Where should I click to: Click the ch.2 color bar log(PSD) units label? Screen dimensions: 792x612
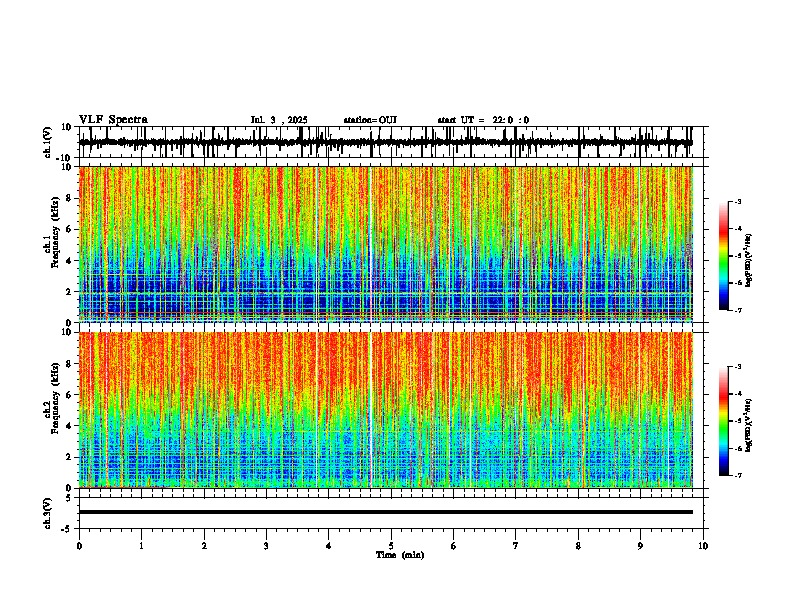(x=749, y=425)
